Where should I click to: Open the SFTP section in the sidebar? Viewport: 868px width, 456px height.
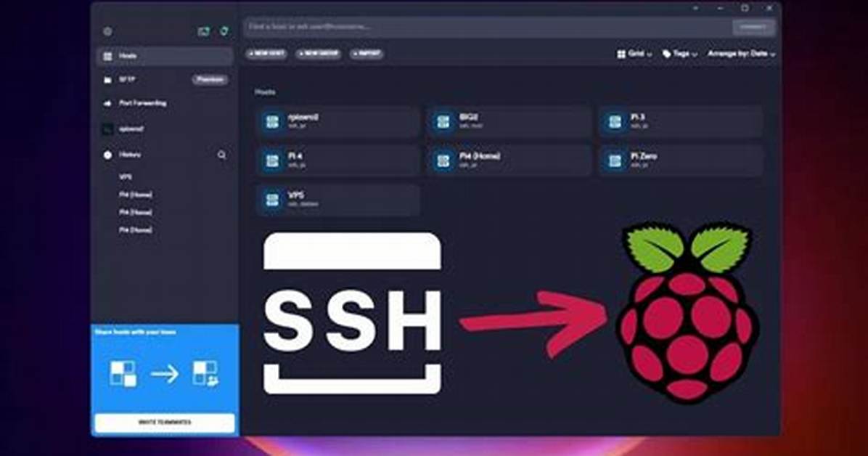pos(127,80)
